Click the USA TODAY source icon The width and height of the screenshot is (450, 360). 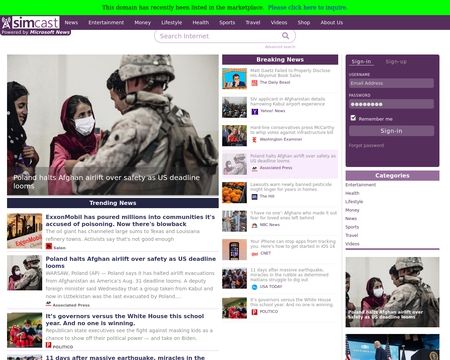click(x=254, y=287)
